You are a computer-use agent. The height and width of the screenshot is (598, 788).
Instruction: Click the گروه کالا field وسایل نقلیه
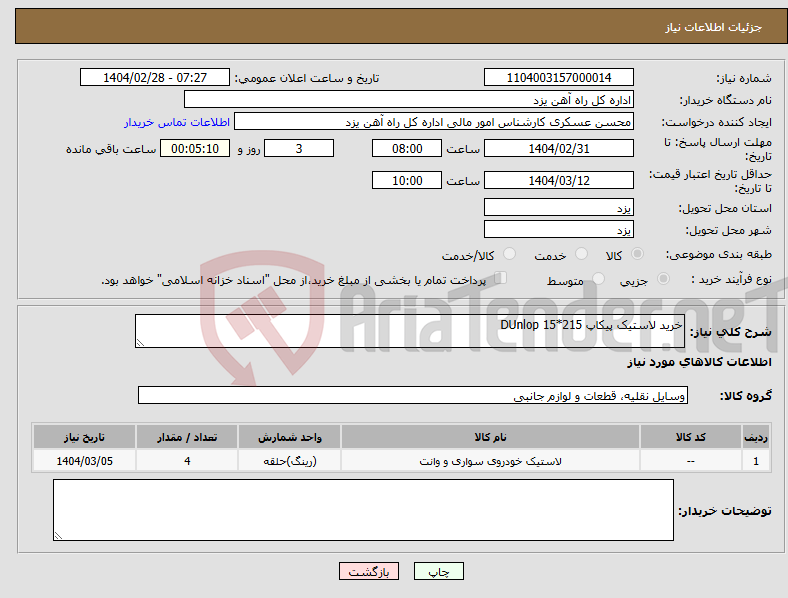(x=413, y=395)
